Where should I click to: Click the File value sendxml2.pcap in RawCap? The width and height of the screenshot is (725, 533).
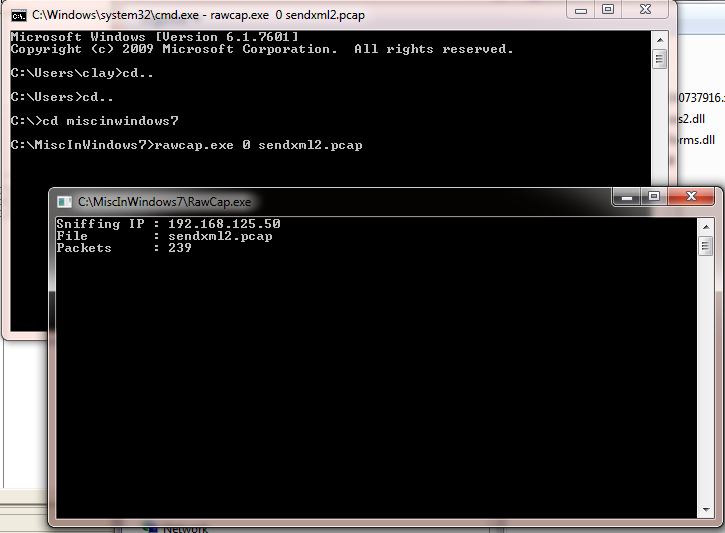(x=220, y=236)
